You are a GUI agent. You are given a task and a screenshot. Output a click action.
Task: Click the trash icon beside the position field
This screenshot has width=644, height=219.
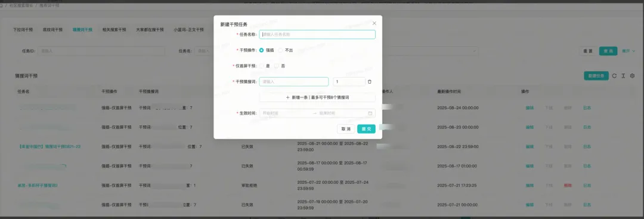[369, 82]
